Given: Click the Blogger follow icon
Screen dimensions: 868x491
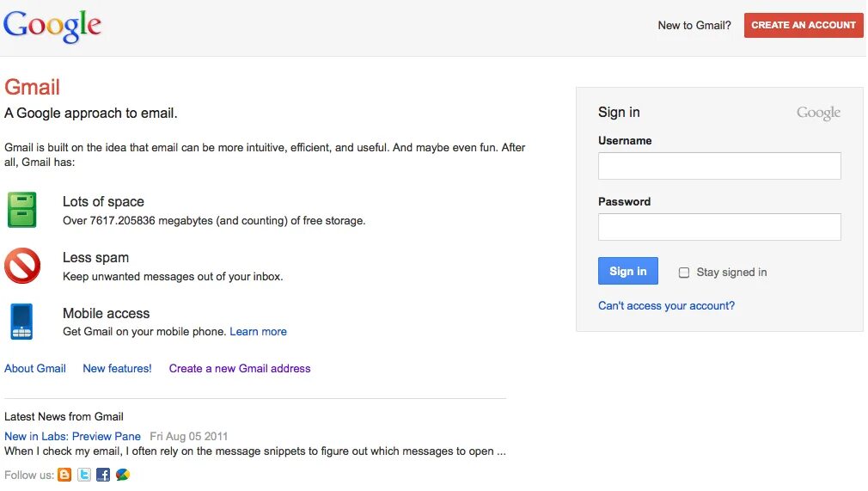Looking at the screenshot, I should coord(64,475).
